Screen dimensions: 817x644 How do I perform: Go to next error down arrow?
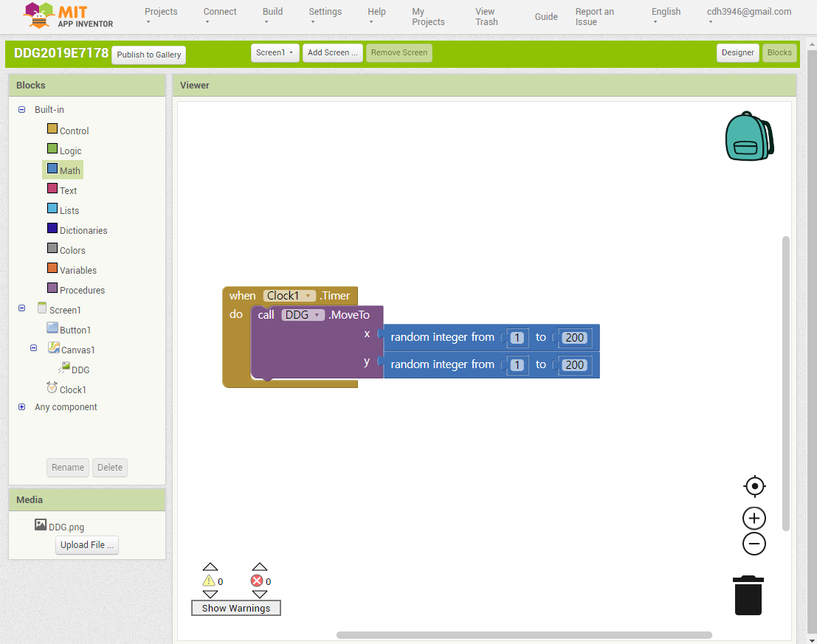pyautogui.click(x=260, y=594)
